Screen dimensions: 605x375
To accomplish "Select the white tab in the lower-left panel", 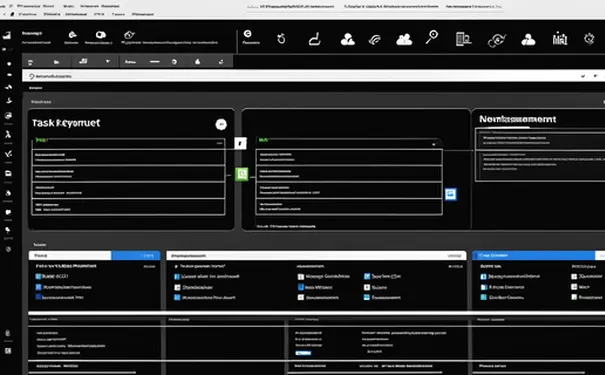I will (70, 255).
